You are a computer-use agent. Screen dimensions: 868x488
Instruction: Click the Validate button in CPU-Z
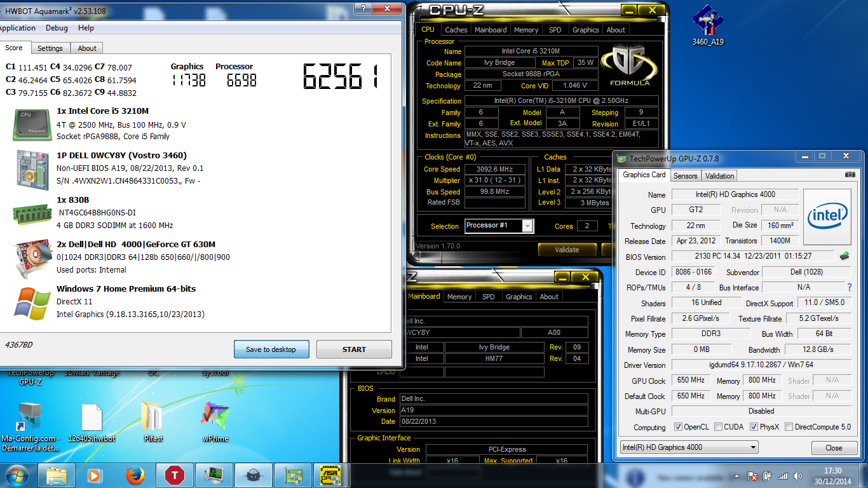click(x=567, y=250)
